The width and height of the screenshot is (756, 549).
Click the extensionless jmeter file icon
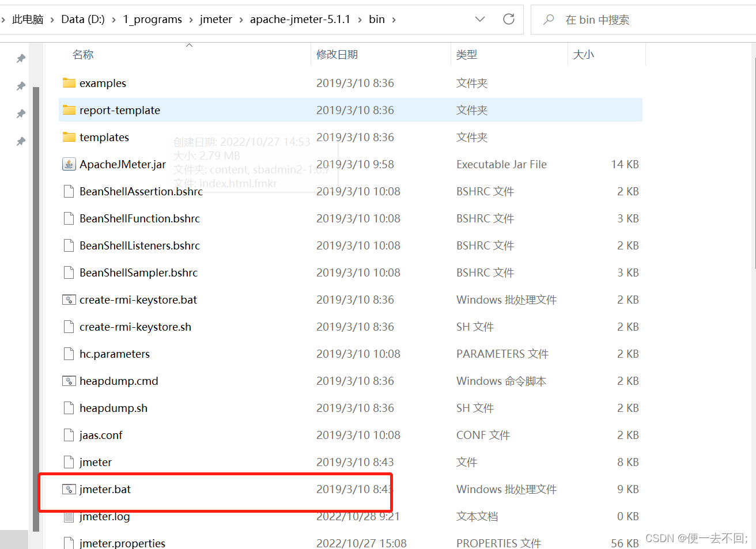click(x=69, y=462)
